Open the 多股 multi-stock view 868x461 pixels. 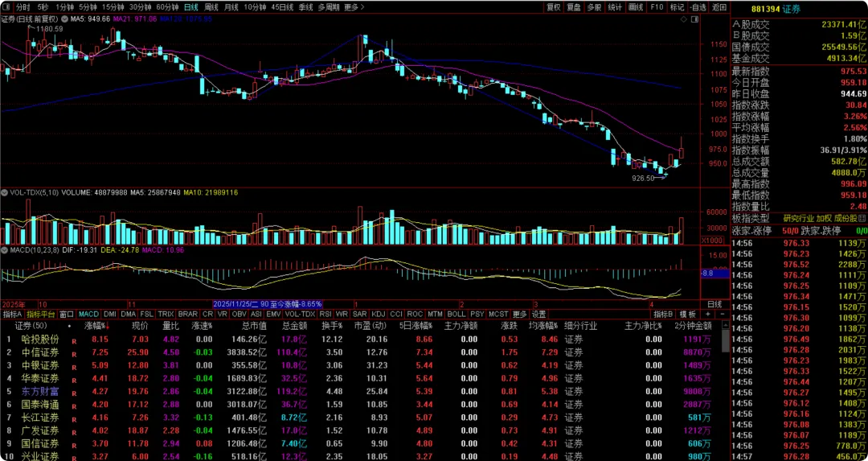click(594, 7)
